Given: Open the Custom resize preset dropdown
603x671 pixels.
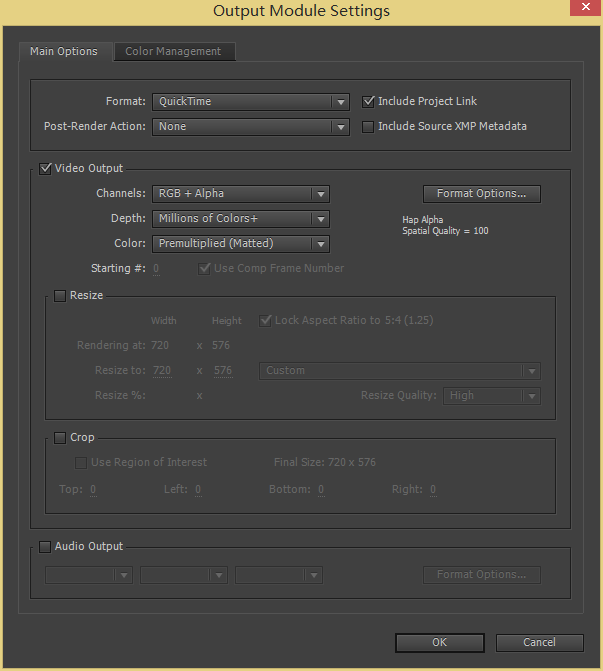Looking at the screenshot, I should 400,371.
